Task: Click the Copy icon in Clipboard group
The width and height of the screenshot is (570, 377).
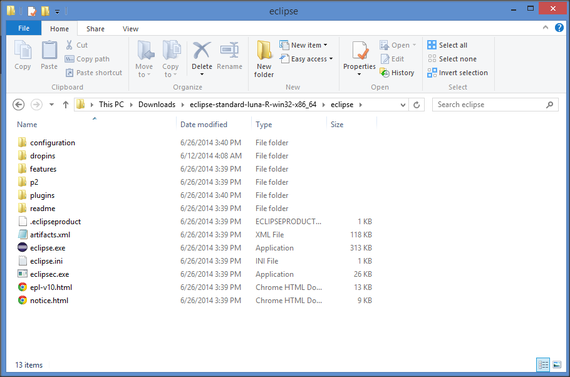Action: point(23,50)
